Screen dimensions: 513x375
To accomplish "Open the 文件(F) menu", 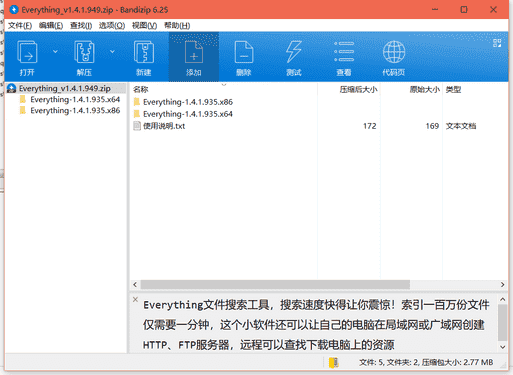I will pos(20,26).
